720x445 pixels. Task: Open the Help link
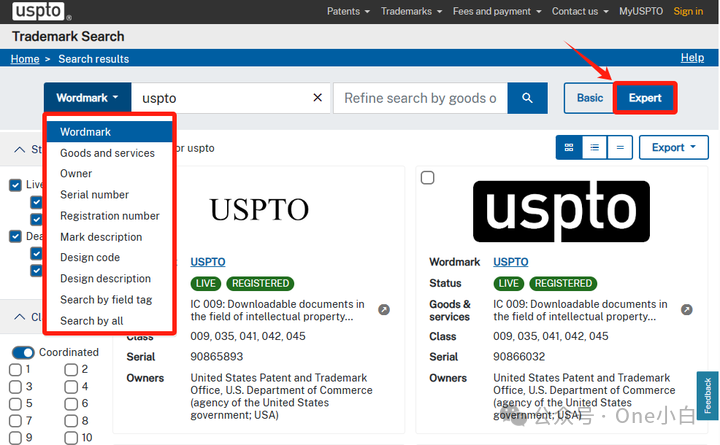tap(692, 57)
